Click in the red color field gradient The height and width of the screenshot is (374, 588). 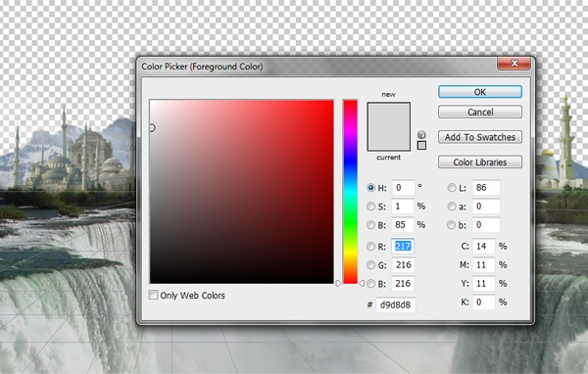click(241, 192)
